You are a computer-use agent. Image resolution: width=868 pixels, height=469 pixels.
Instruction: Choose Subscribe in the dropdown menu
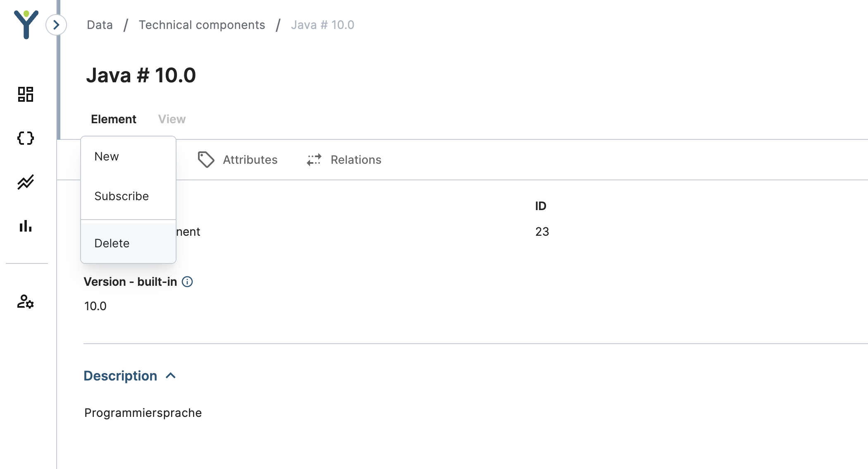(x=122, y=196)
